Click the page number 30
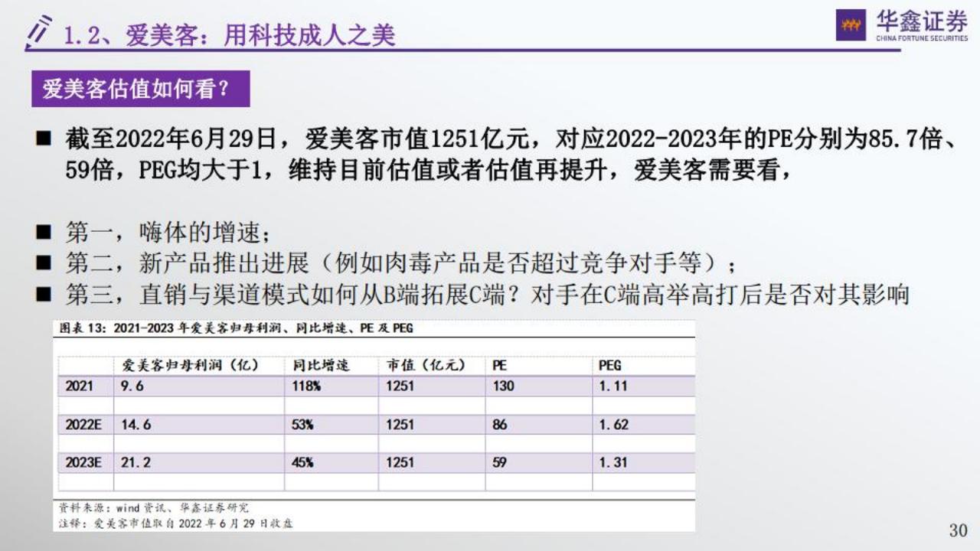980x551 pixels. (958, 530)
